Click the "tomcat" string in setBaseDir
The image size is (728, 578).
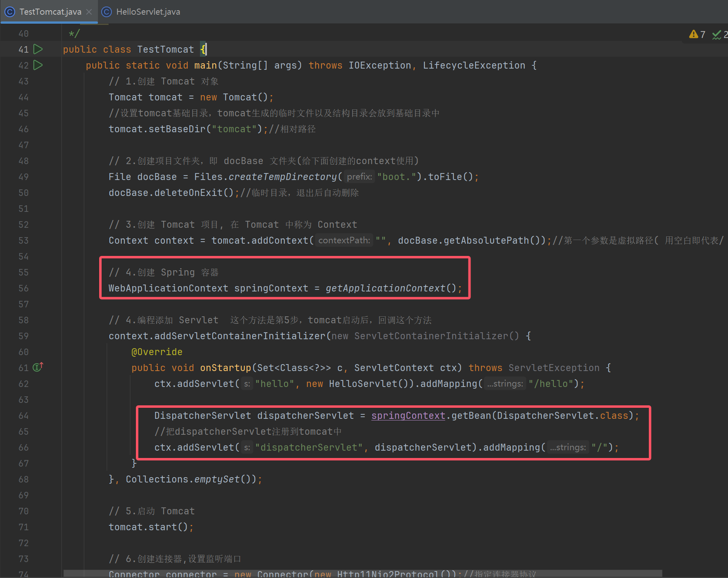coord(234,129)
